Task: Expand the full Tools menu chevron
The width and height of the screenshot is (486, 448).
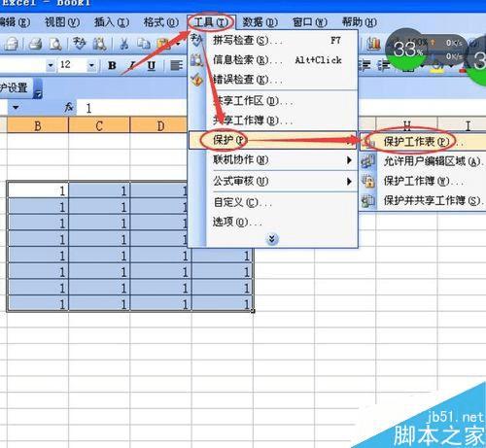Action: click(x=272, y=239)
